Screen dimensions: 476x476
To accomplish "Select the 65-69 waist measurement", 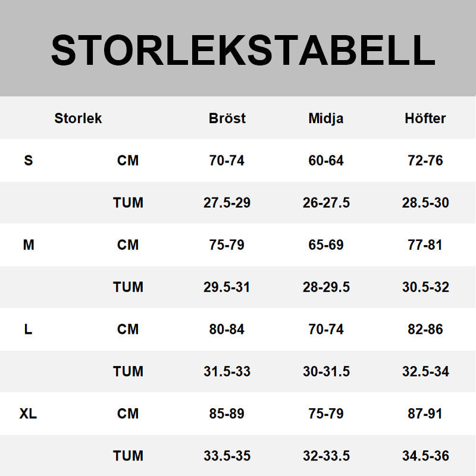I will pyautogui.click(x=326, y=245).
